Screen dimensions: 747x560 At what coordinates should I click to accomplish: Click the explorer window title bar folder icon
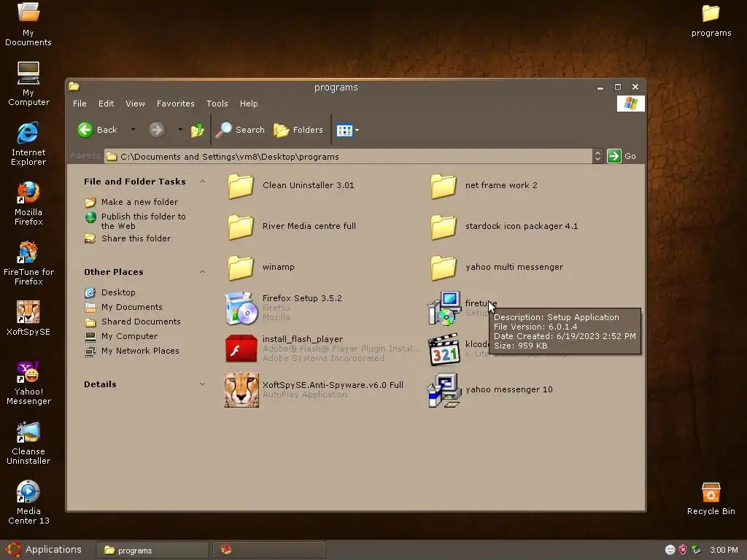pyautogui.click(x=74, y=87)
